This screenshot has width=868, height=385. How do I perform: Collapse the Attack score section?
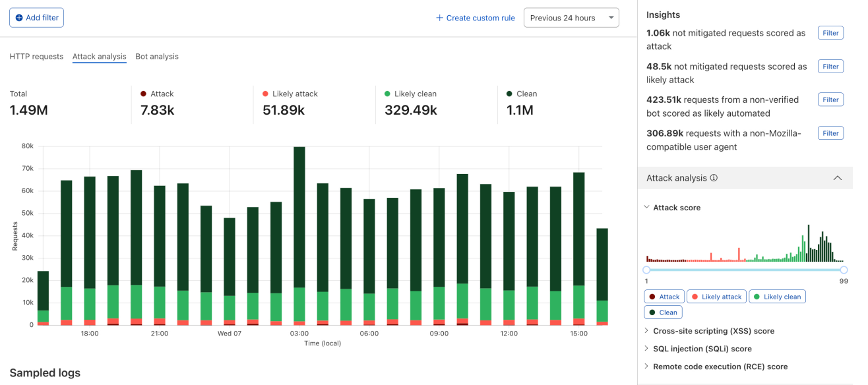[647, 208]
